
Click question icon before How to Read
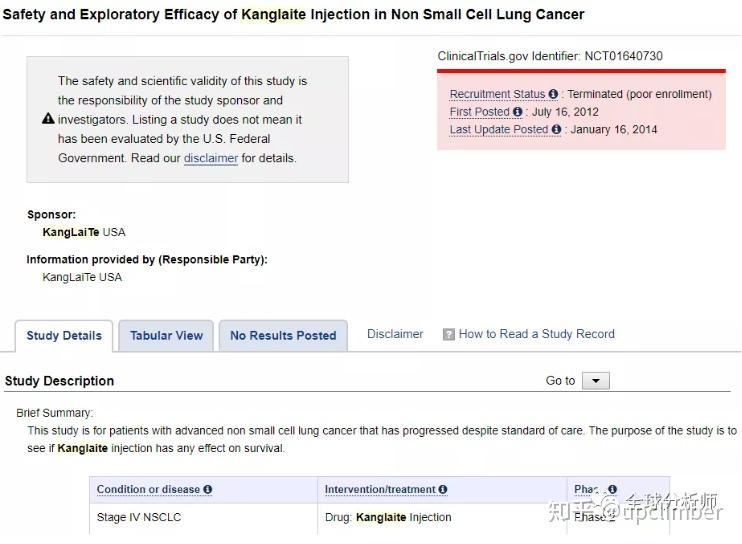coord(449,335)
